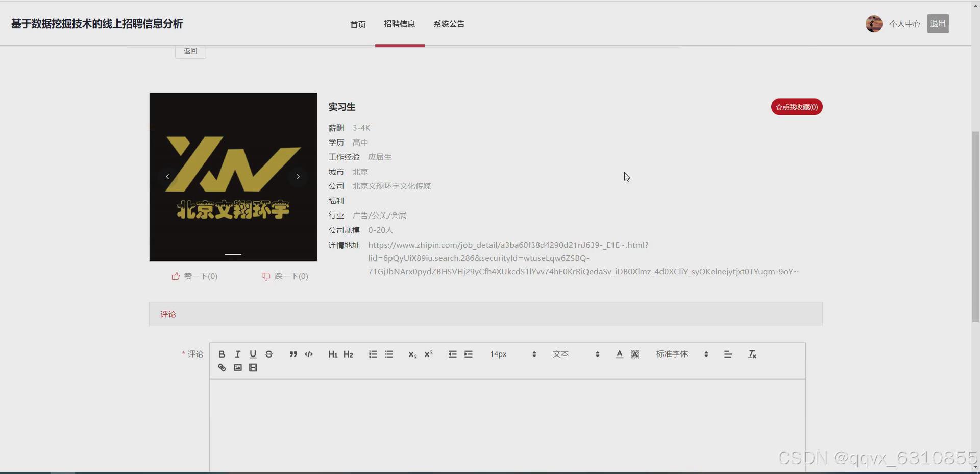The width and height of the screenshot is (980, 474).
Task: Click the 退出 logout button
Action: click(x=938, y=23)
